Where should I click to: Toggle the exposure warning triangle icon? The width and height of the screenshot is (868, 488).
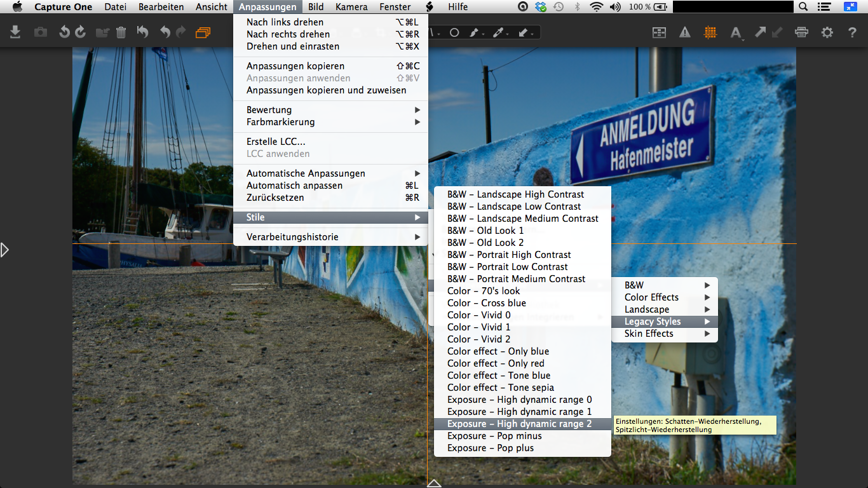point(685,32)
